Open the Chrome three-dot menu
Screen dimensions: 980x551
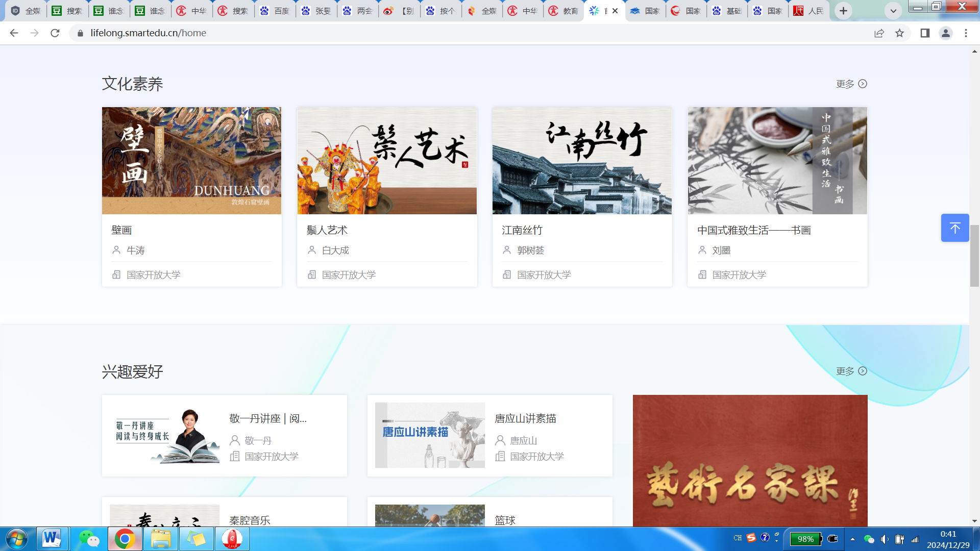966,33
